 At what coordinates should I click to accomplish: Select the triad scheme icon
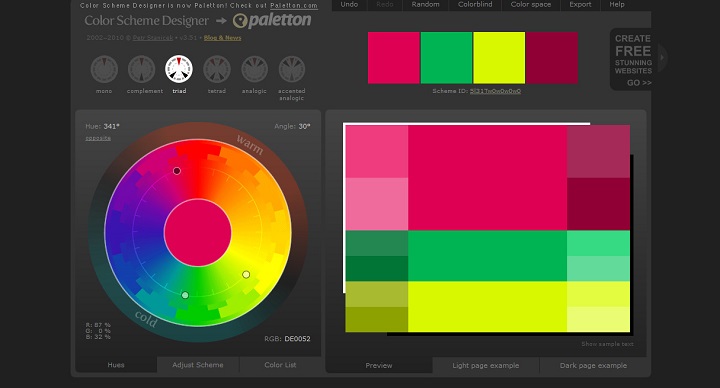click(179, 69)
